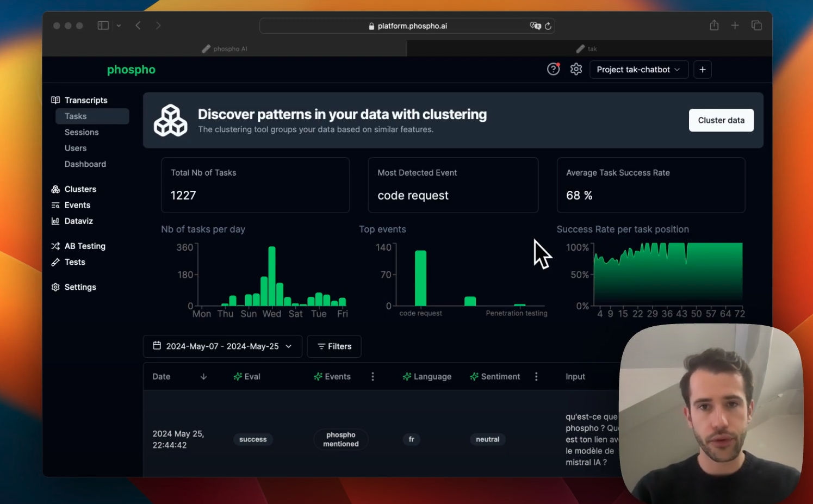
Task: Open Sentiment column three-dot menu
Action: (536, 376)
